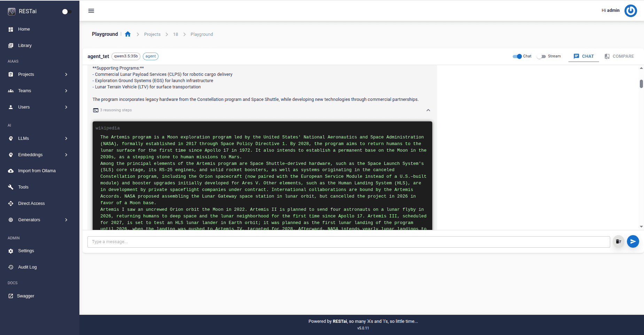Enable the Stream switch
Image resolution: width=644 pixels, height=335 pixels.
[541, 56]
